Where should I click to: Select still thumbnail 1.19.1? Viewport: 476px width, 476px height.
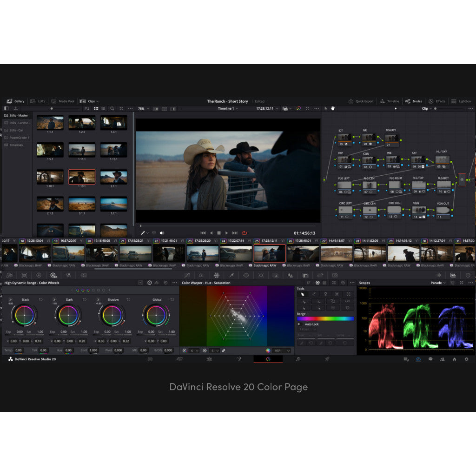click(x=82, y=177)
